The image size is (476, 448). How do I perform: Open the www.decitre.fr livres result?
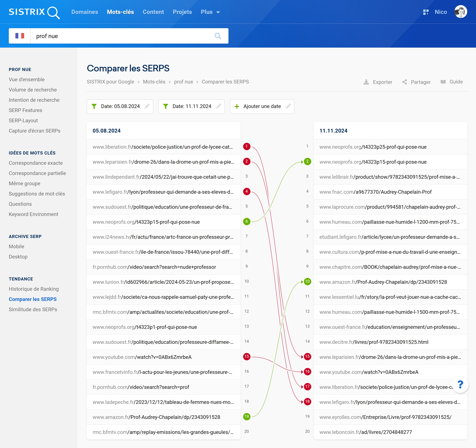click(x=390, y=342)
